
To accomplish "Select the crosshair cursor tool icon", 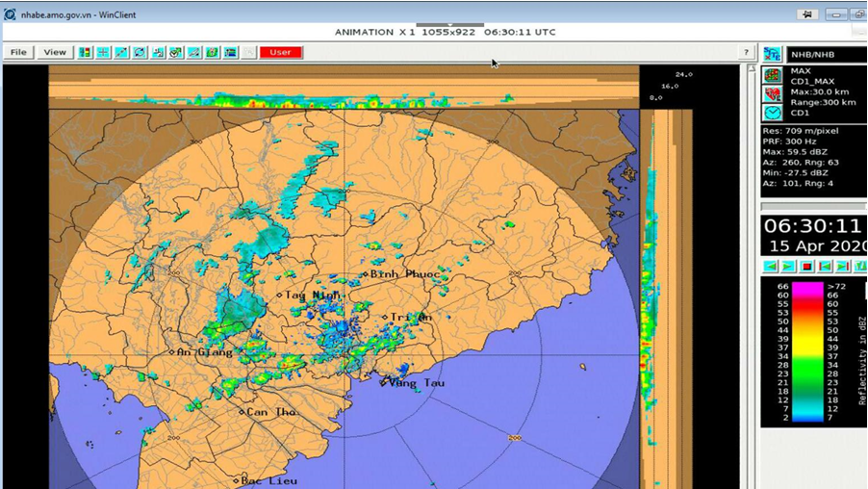I will pos(103,52).
